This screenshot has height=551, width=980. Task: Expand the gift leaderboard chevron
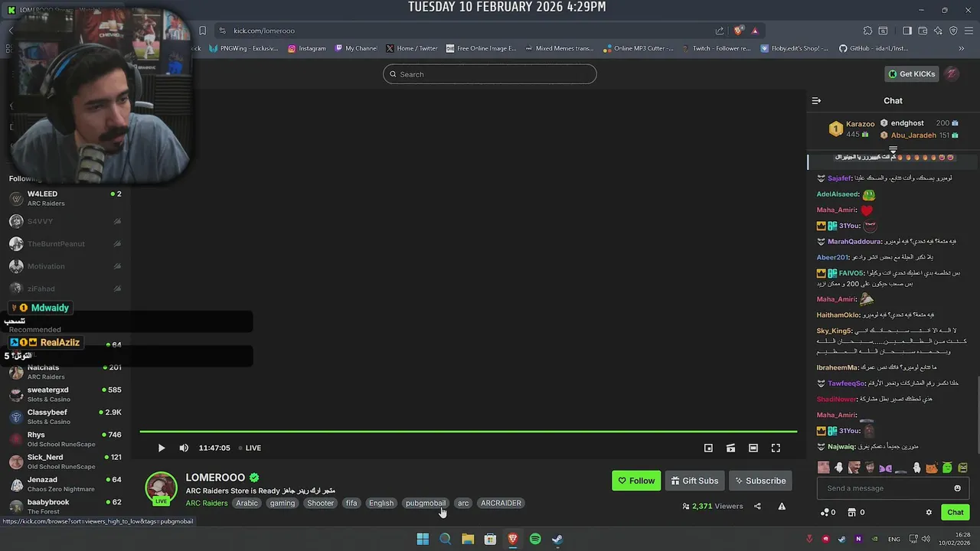893,150
